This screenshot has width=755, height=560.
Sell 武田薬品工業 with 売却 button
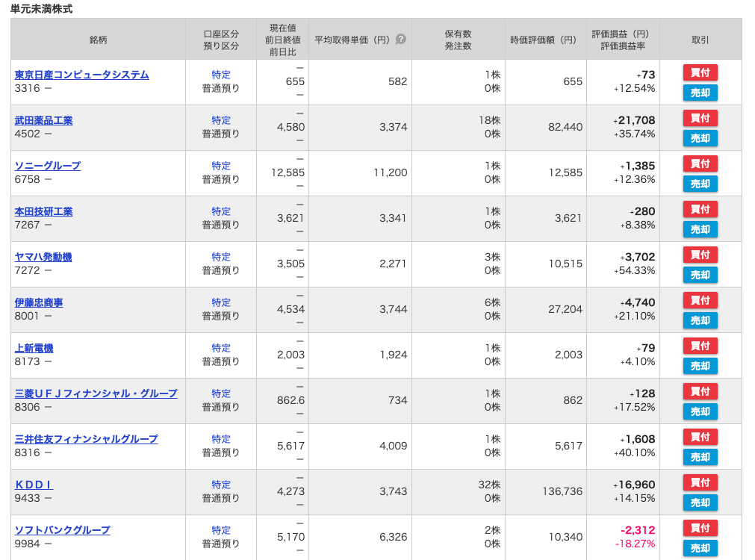[x=700, y=139]
